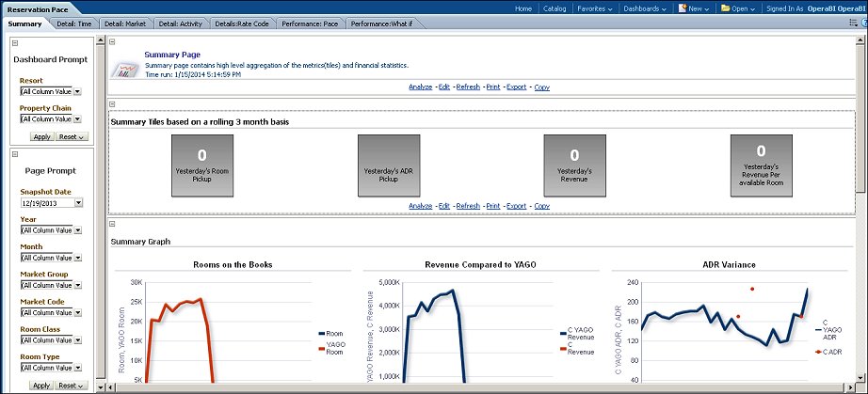Collapse the Page Prompt section
This screenshot has height=394, width=868.
tap(15, 153)
